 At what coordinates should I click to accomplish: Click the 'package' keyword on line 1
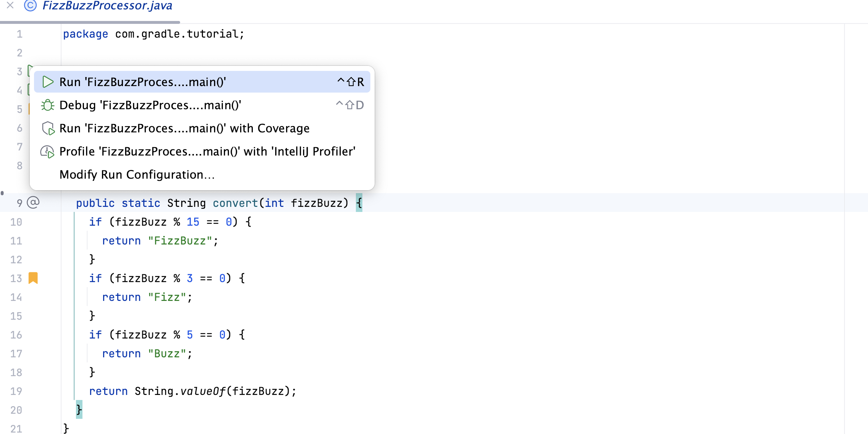86,34
